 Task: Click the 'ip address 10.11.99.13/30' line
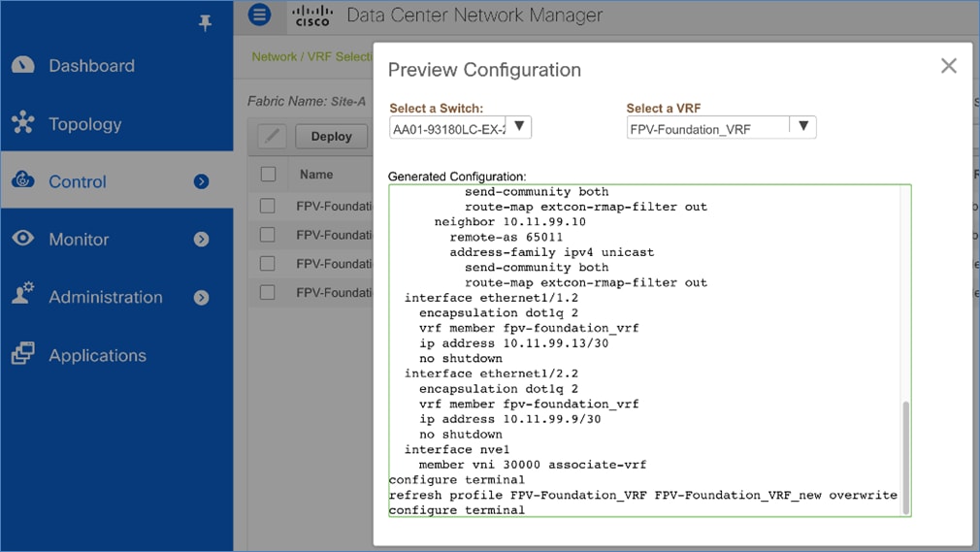tap(513, 343)
